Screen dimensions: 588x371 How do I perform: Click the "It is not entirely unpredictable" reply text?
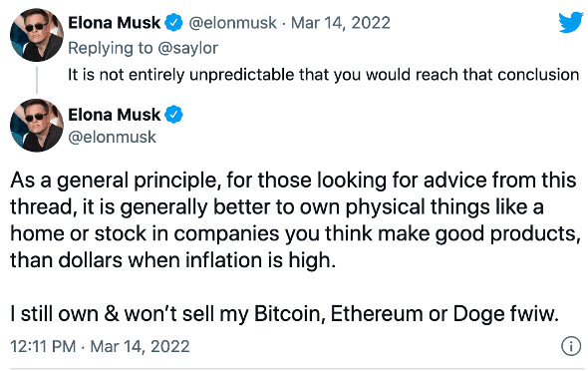(324, 75)
